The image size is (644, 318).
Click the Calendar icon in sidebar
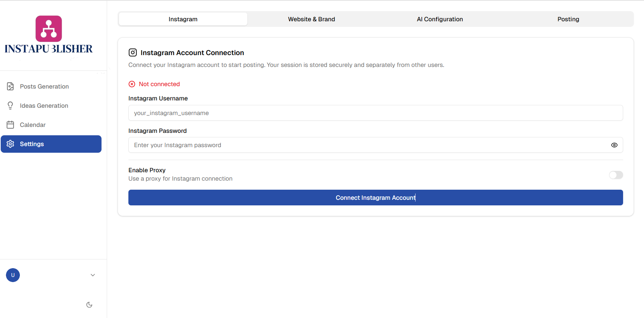click(x=10, y=125)
